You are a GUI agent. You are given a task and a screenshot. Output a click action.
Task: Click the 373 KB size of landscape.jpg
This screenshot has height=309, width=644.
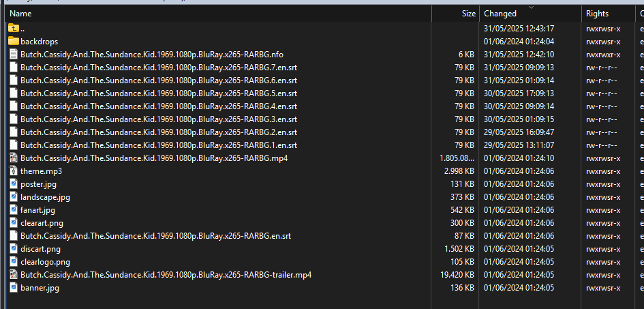(x=463, y=197)
